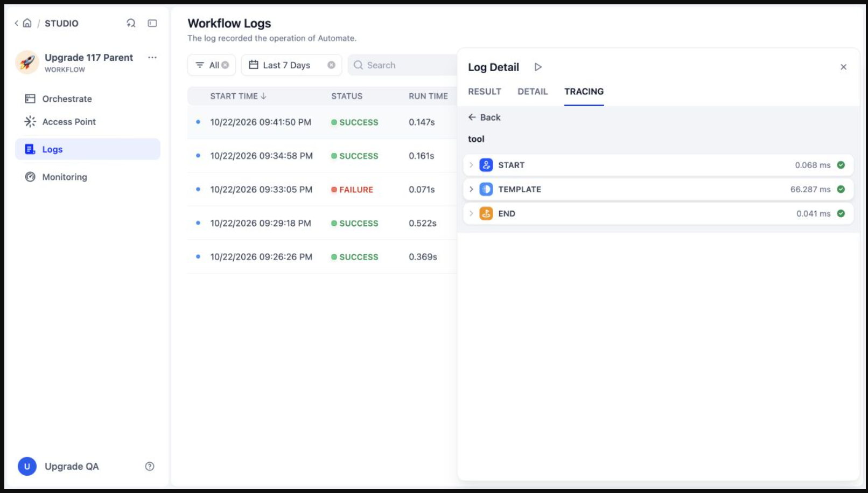Select the FAILURE log row at 09:33:05 PM
The height and width of the screenshot is (493, 868).
(x=322, y=190)
